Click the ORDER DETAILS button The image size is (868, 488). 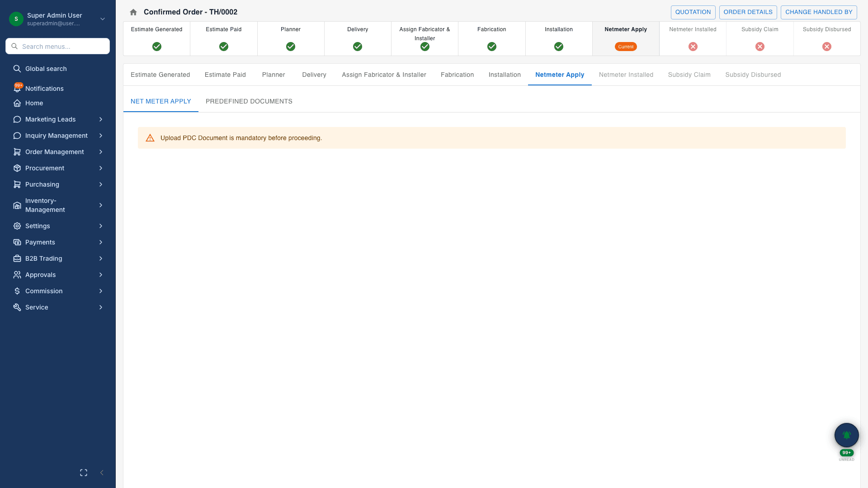(748, 12)
